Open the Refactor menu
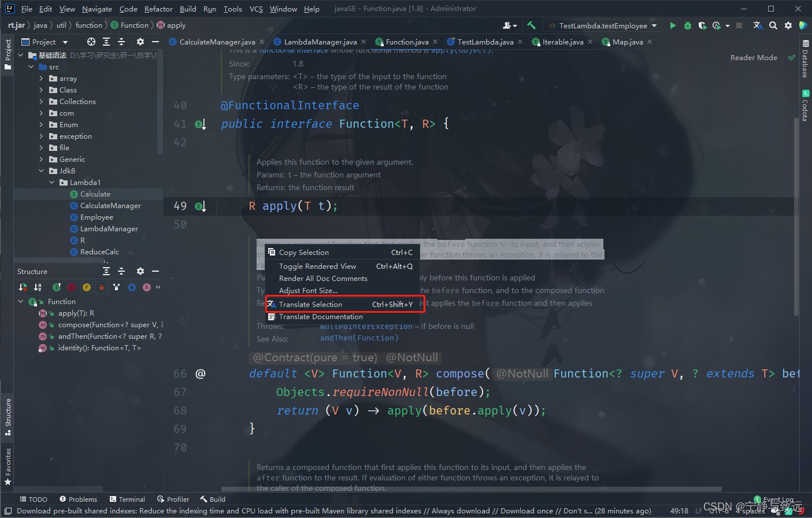 [x=158, y=9]
